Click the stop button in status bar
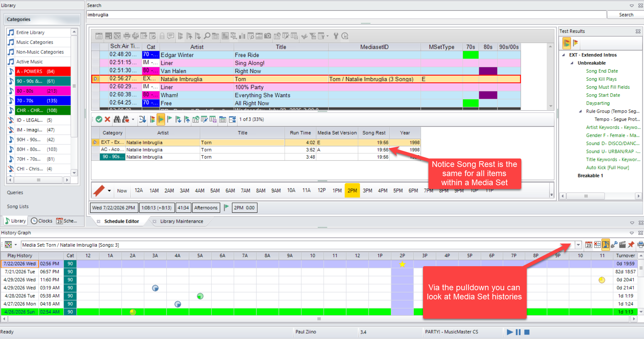The height and width of the screenshot is (339, 644). coord(527,332)
